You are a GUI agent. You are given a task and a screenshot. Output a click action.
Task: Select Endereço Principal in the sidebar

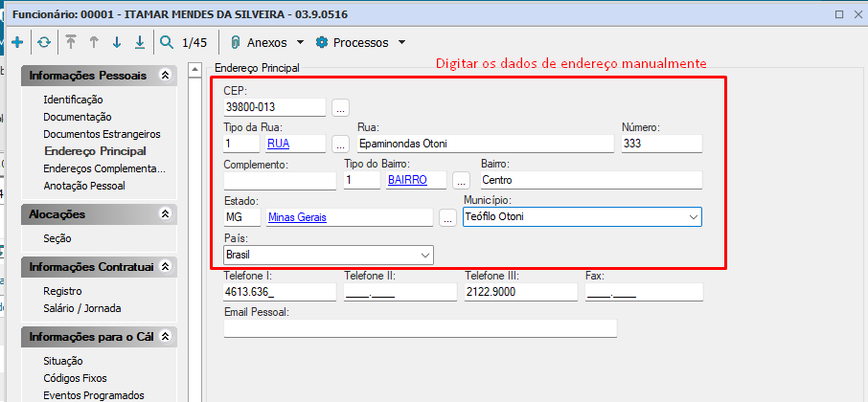click(x=95, y=151)
